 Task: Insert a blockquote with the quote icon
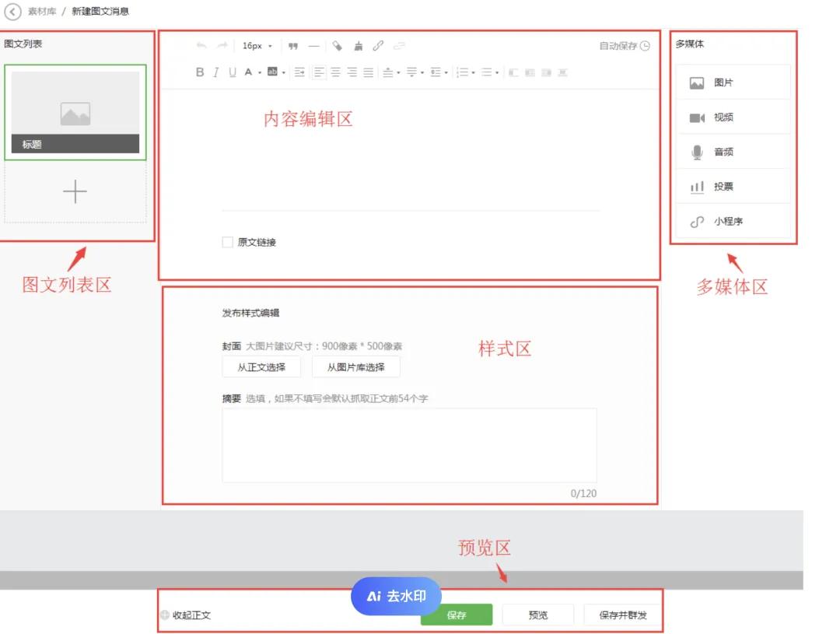pyautogui.click(x=293, y=46)
